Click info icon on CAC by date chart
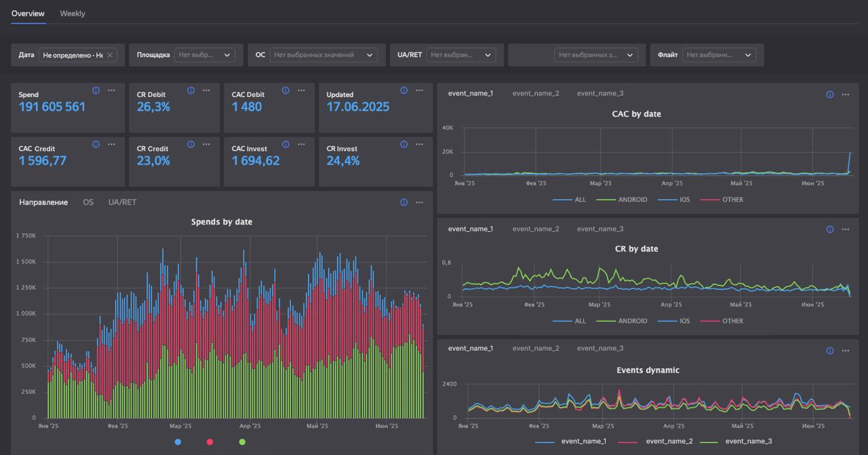 [829, 94]
